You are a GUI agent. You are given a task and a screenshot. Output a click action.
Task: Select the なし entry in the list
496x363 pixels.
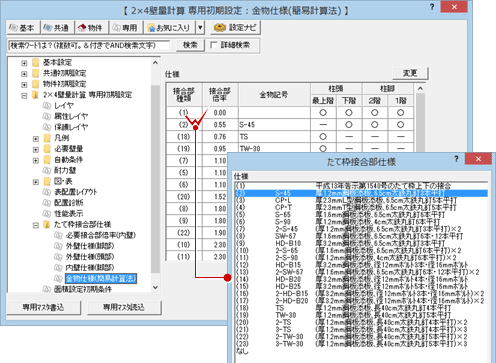242,351
